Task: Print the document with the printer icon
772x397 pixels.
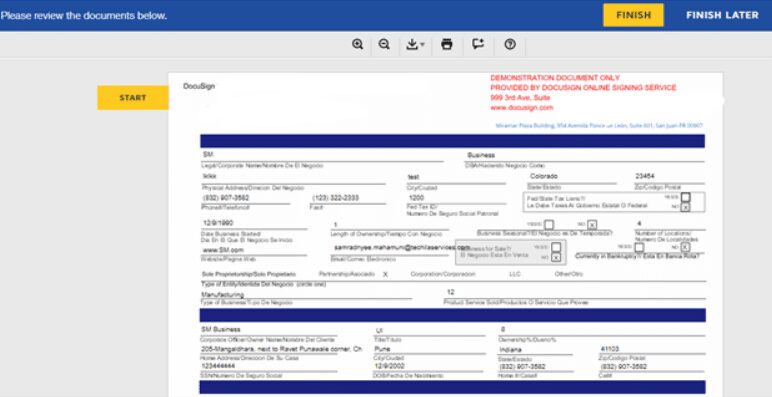Action: tap(447, 44)
